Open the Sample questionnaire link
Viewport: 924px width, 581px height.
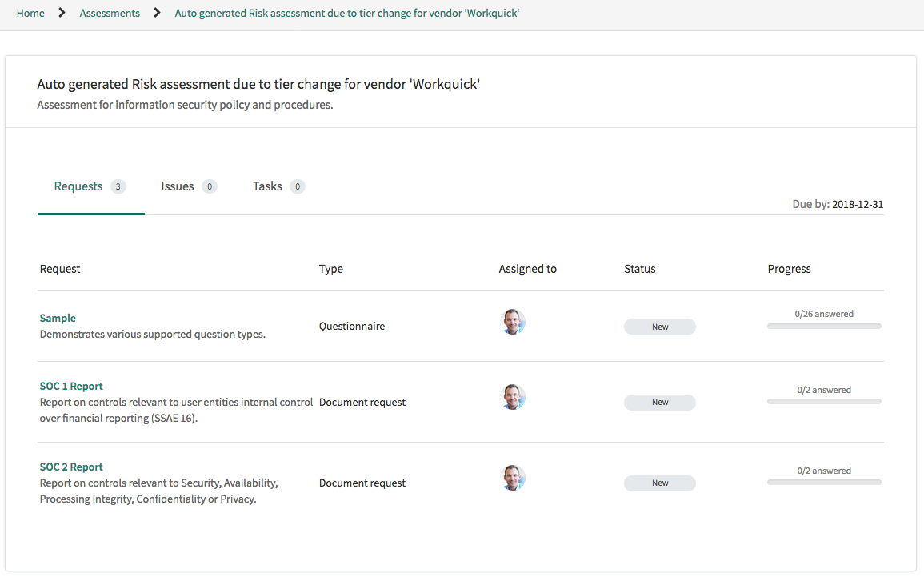[58, 319]
